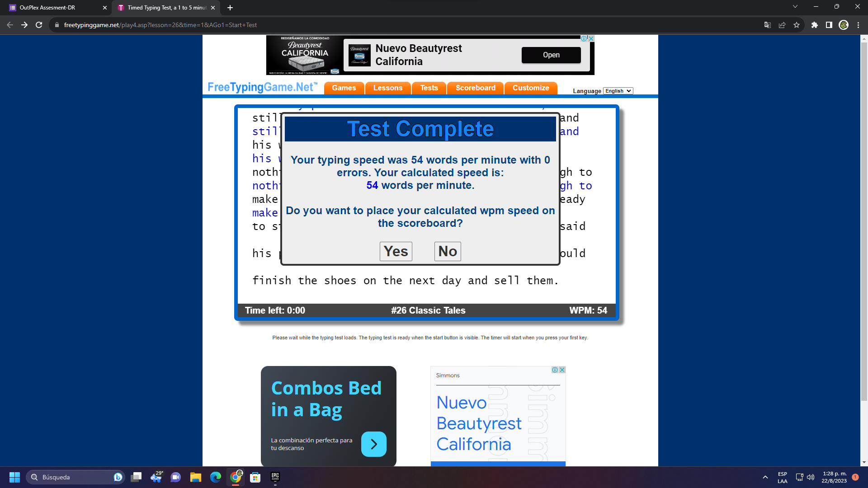Click the Combos Bed in a Bag ad

pyautogui.click(x=329, y=416)
